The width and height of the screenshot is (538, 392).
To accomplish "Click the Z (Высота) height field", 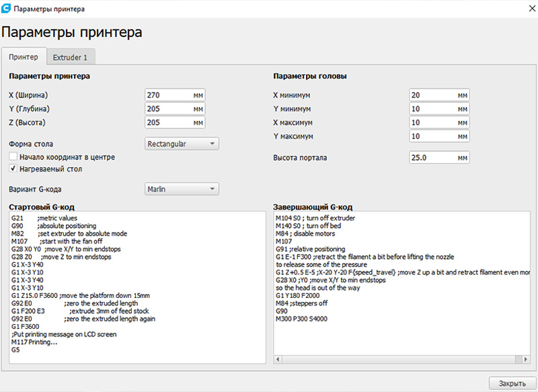I will coord(168,123).
